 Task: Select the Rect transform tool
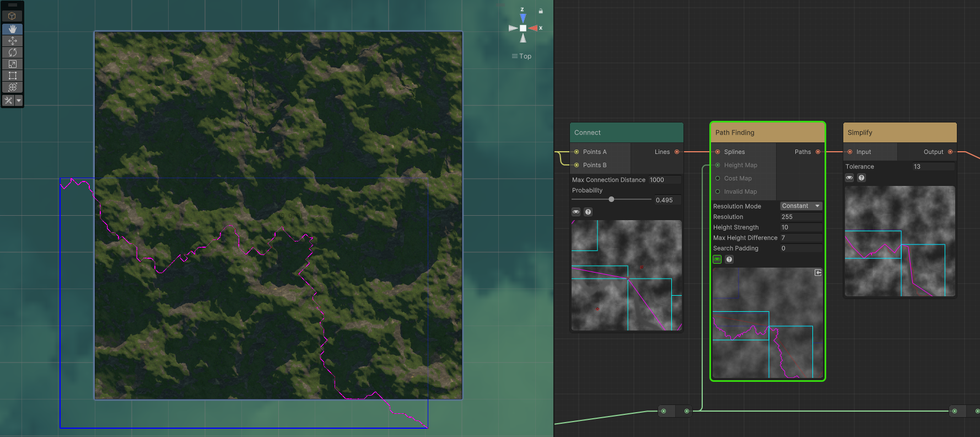click(12, 76)
